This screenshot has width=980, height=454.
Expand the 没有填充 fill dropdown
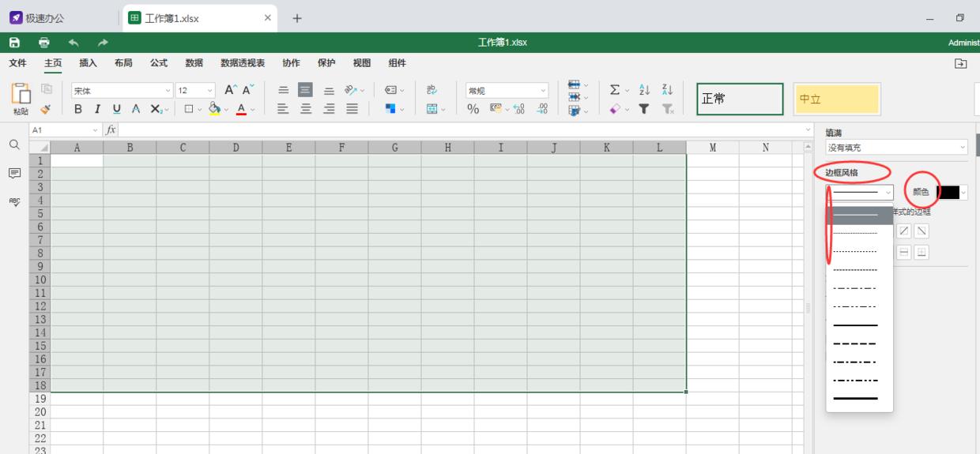895,148
